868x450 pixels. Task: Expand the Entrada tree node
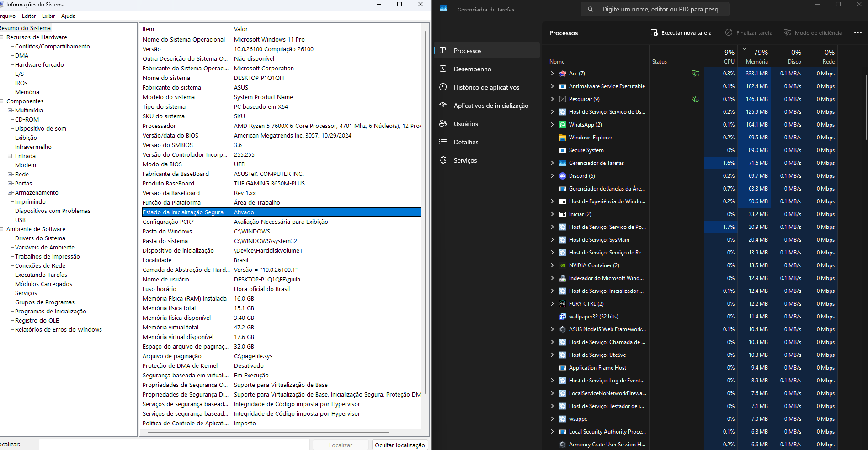(10, 156)
